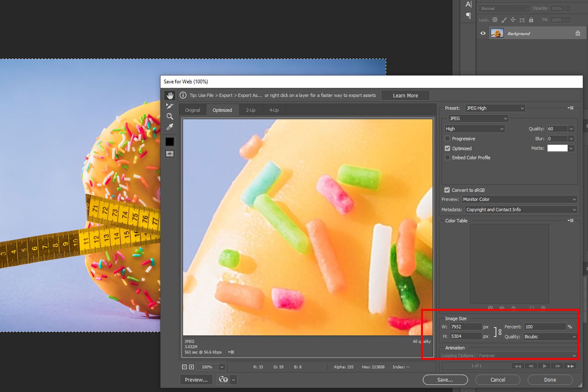Viewport: 588px width, 392px height.
Task: Click the browser preview icon
Action: 223,379
